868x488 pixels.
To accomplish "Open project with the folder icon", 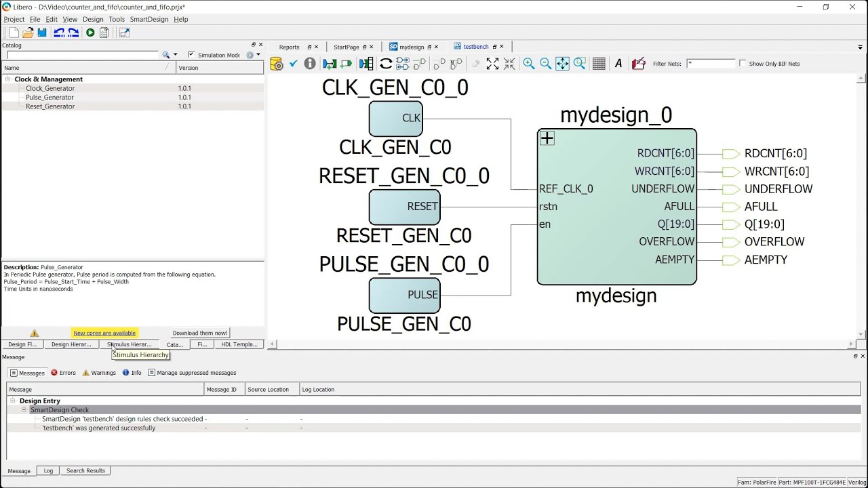I will (28, 33).
